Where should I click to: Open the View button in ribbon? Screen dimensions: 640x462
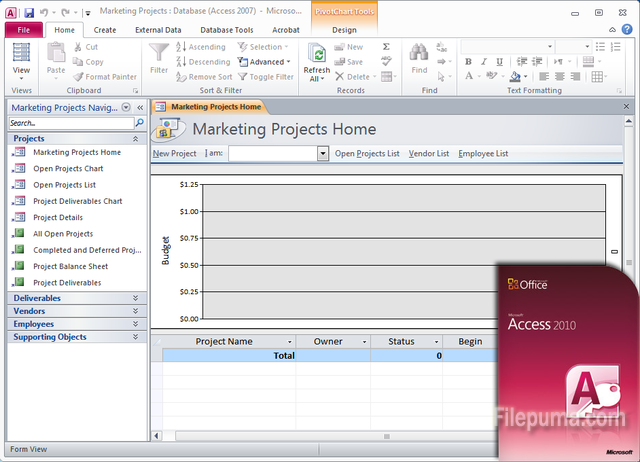[21, 59]
